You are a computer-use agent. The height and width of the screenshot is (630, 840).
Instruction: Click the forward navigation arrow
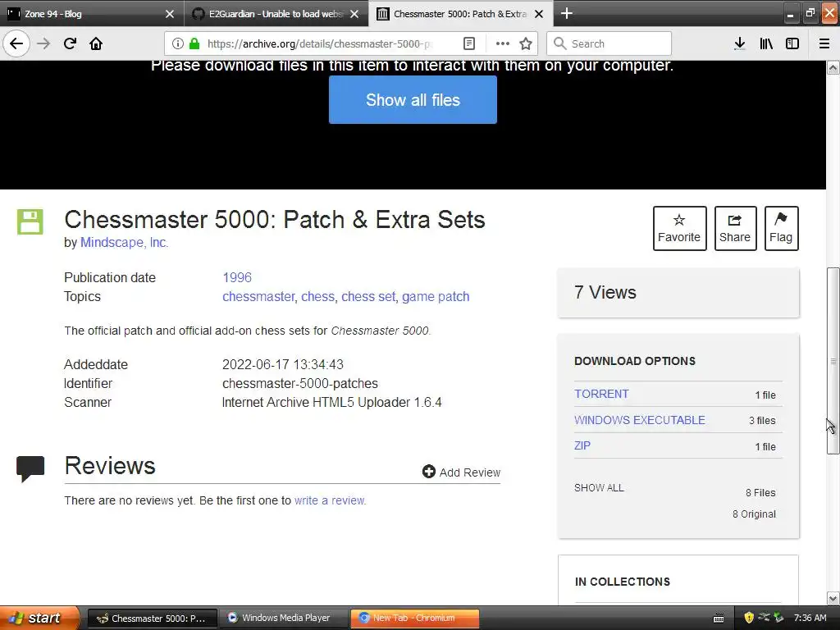[x=43, y=43]
